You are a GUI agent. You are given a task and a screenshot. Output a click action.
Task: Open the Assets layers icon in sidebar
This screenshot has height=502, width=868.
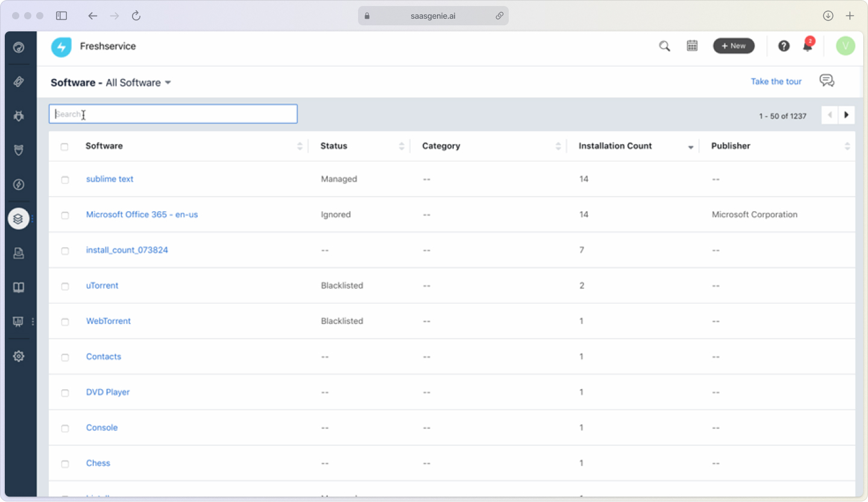coord(19,218)
